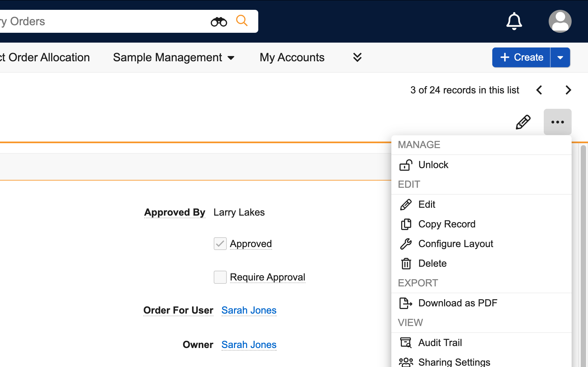The width and height of the screenshot is (588, 367).
Task: Go to the next record arrow
Action: click(x=568, y=90)
